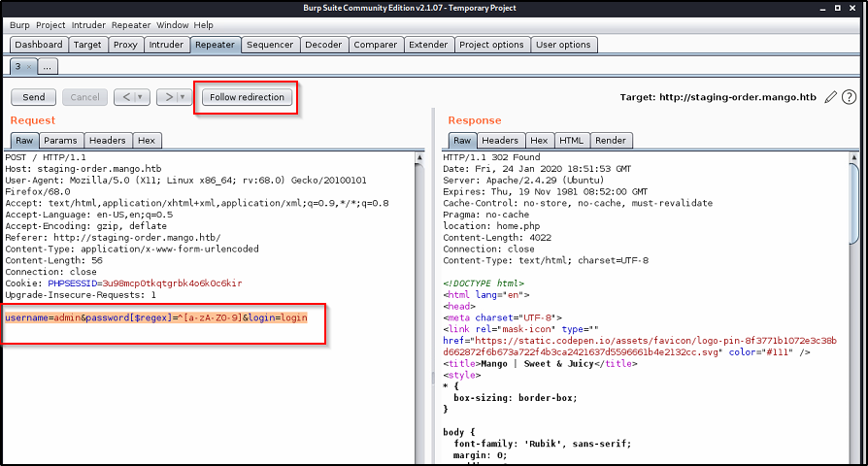Open the Window menu

pyautogui.click(x=172, y=25)
